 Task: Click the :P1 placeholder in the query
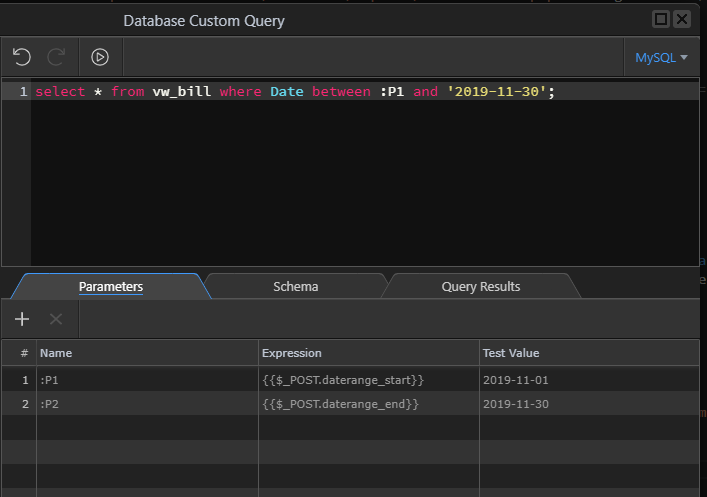(392, 92)
